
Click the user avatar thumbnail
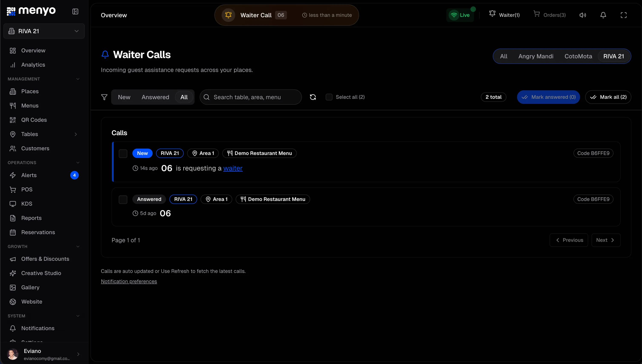point(13,354)
